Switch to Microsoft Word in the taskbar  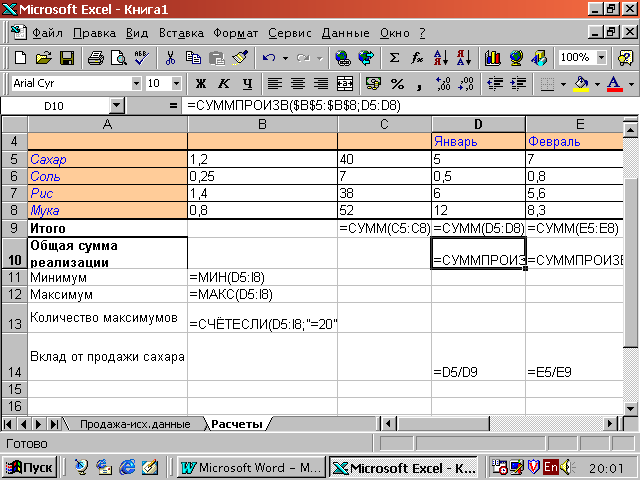[251, 467]
